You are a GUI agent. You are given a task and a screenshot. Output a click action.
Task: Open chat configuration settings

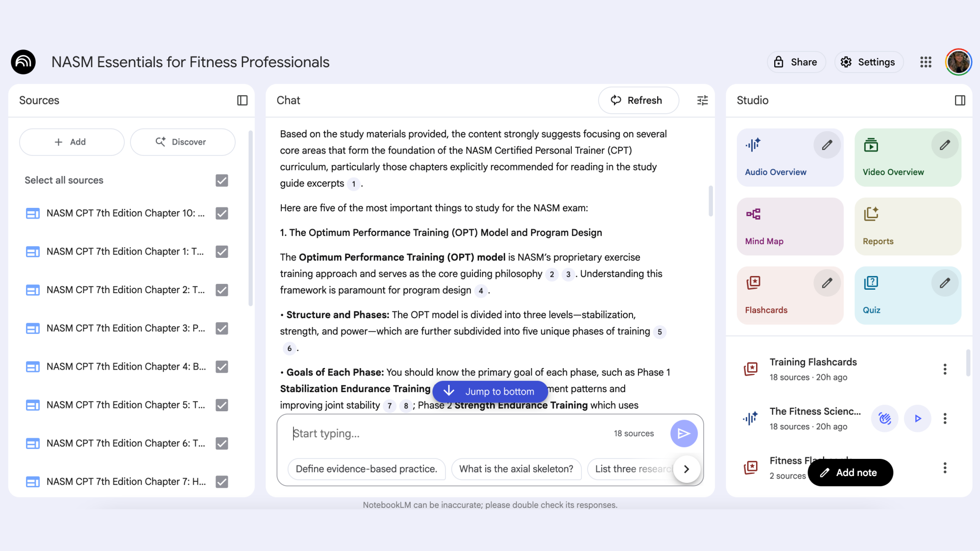pos(702,100)
